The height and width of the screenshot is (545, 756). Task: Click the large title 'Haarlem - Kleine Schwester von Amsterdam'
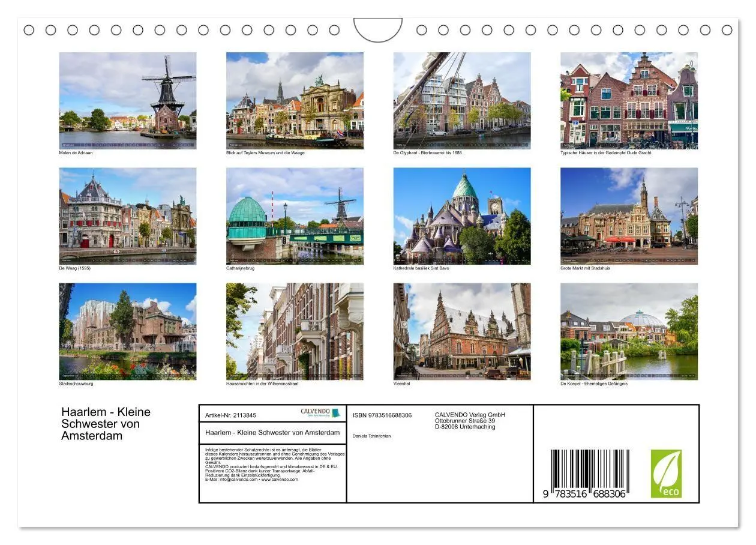106,424
